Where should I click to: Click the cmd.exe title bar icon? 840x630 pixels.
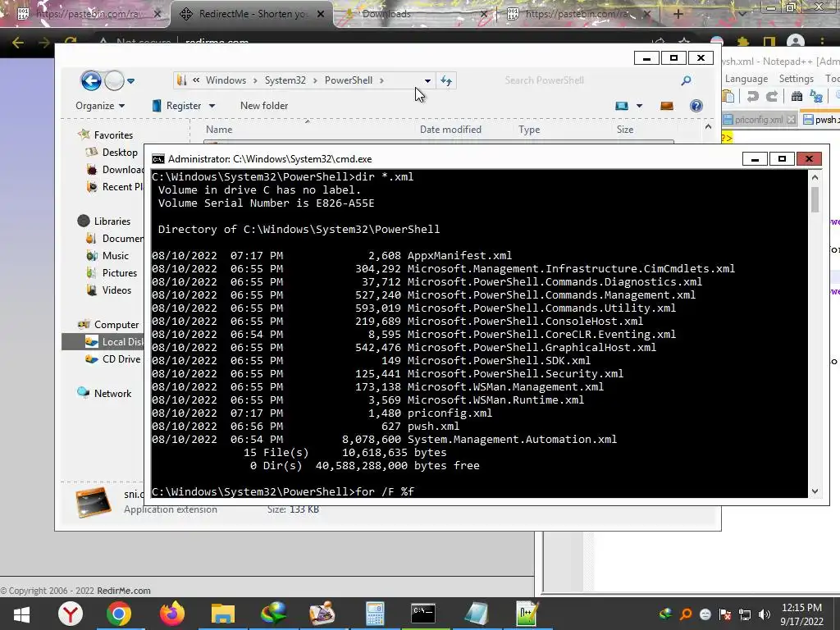click(x=158, y=159)
